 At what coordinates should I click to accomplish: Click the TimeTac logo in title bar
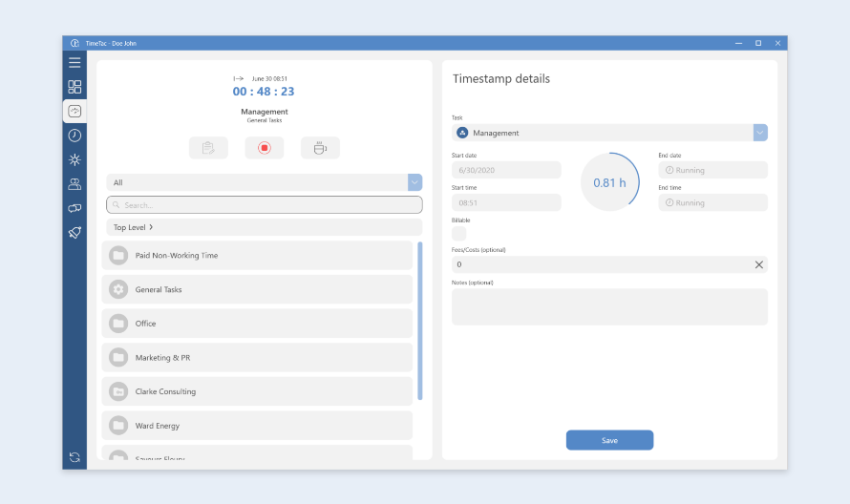74,43
